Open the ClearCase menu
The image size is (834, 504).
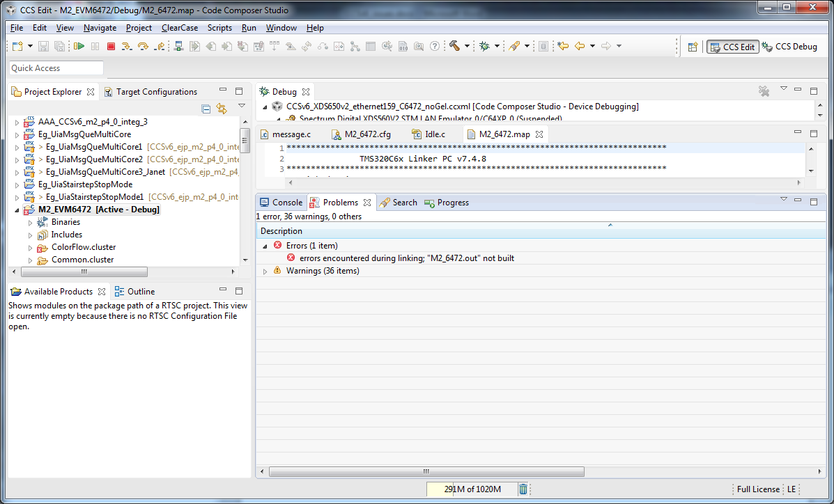click(x=180, y=28)
